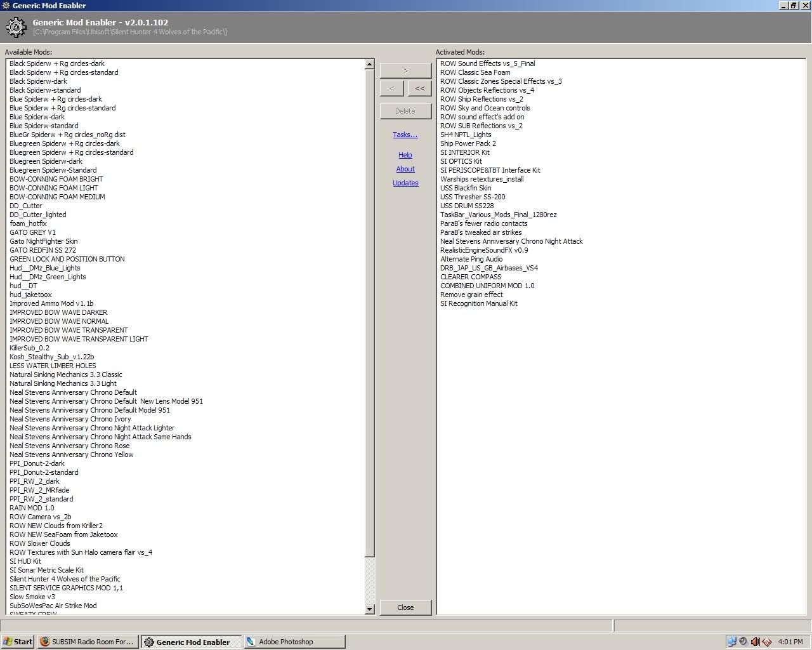Click the system tray clock

coord(790,642)
